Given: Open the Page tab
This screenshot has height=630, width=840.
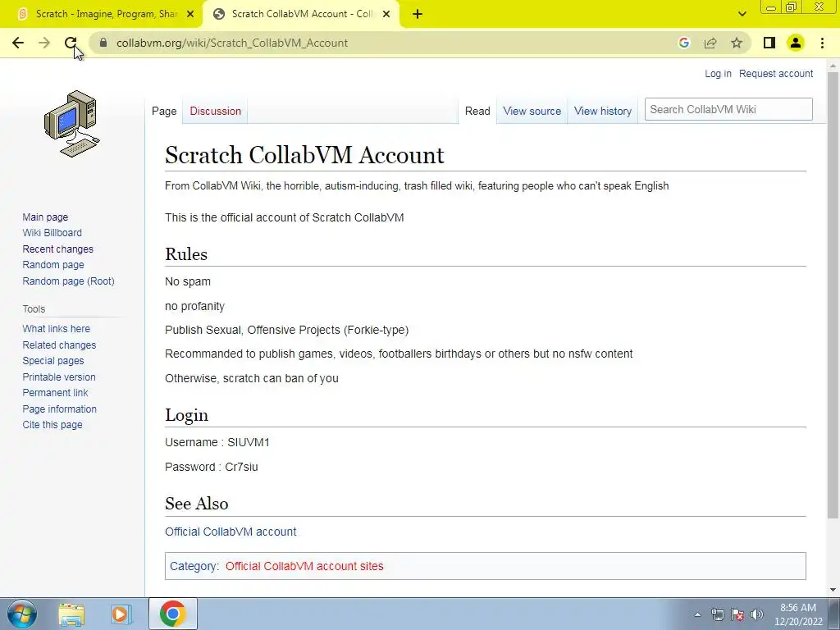Looking at the screenshot, I should (164, 111).
